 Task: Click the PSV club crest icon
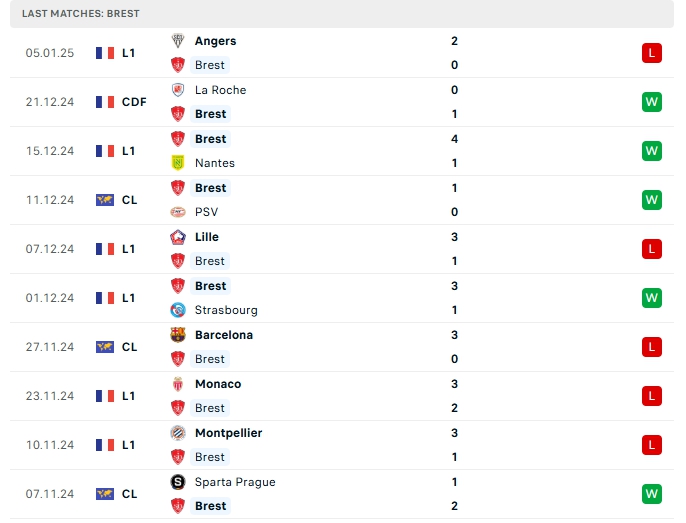[178, 212]
